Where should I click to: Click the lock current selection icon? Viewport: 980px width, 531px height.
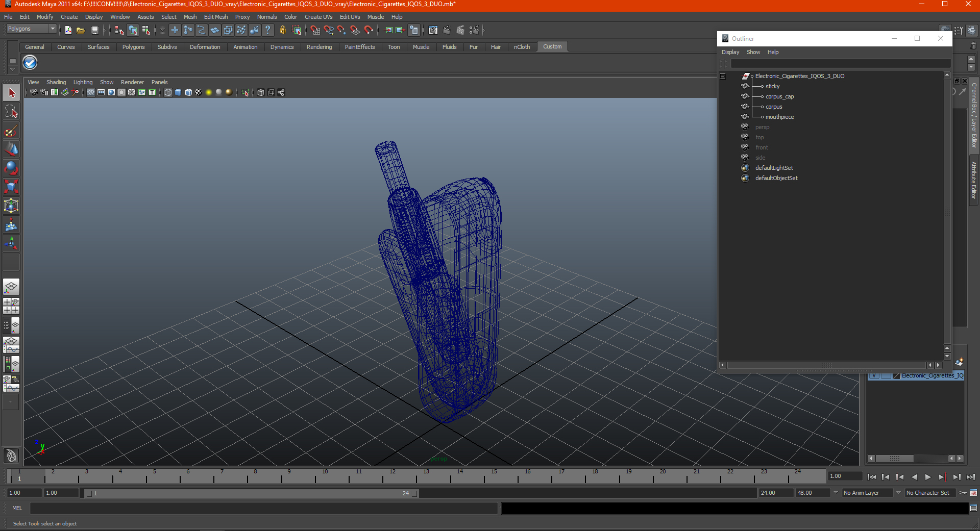[x=283, y=31]
